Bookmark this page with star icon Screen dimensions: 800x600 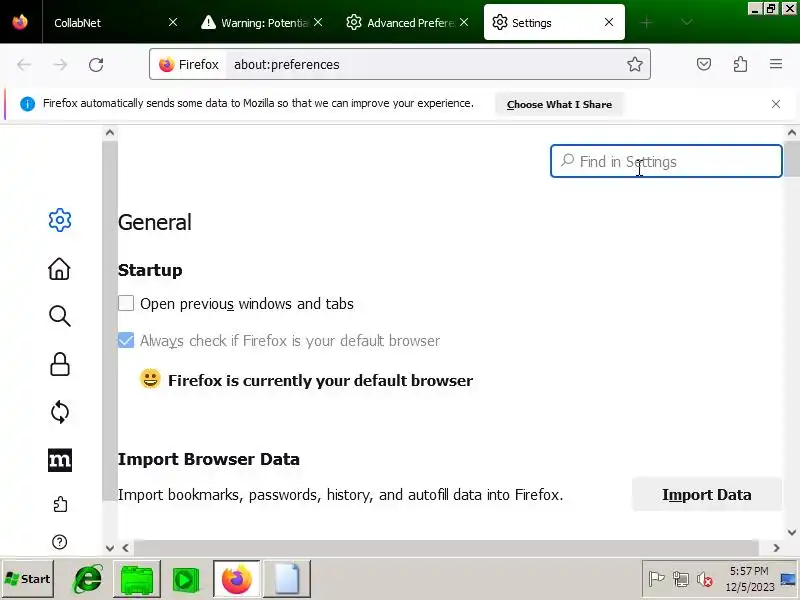coord(635,64)
